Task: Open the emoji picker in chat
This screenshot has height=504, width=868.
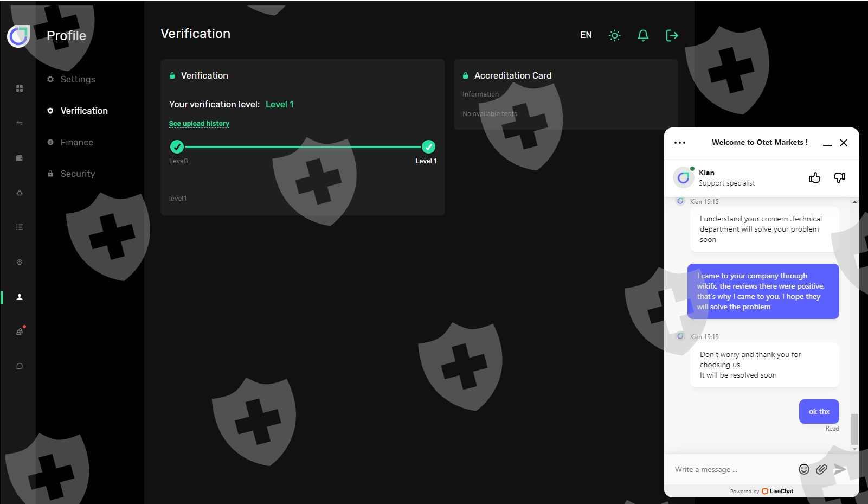Action: (803, 469)
